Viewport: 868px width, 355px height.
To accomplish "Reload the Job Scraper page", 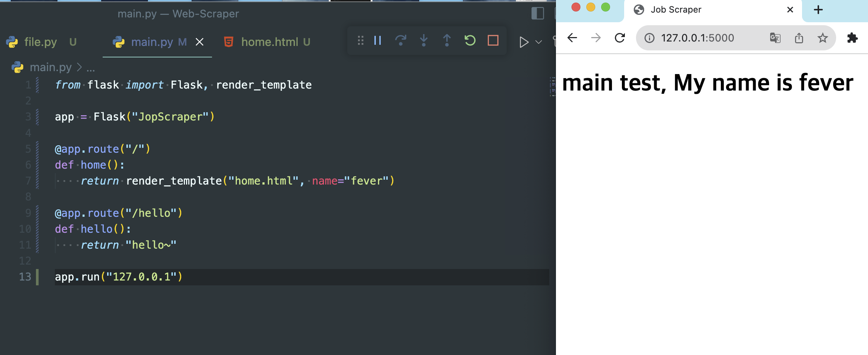I will pyautogui.click(x=620, y=38).
